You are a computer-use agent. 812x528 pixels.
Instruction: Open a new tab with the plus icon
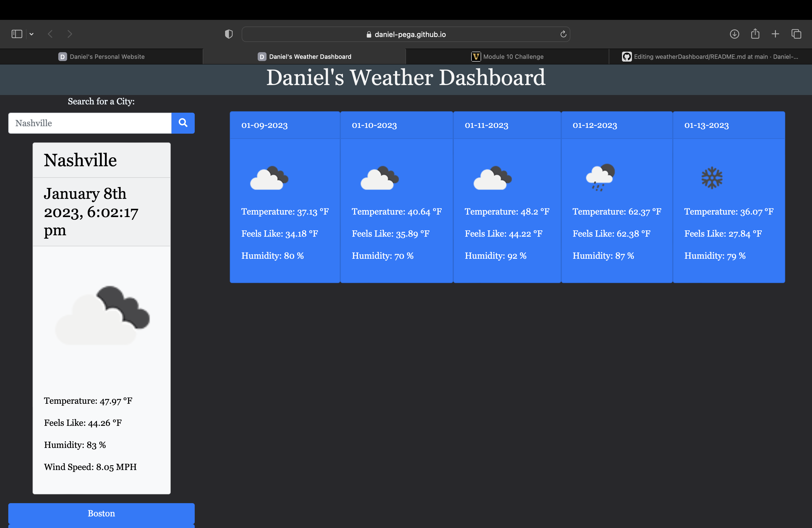point(775,34)
